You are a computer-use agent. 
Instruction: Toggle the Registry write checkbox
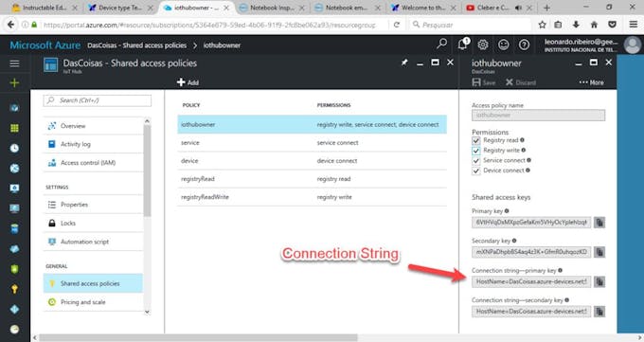point(476,151)
